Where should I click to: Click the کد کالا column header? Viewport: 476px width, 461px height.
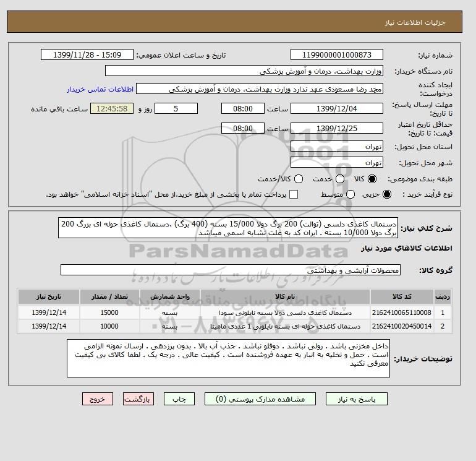(x=402, y=296)
